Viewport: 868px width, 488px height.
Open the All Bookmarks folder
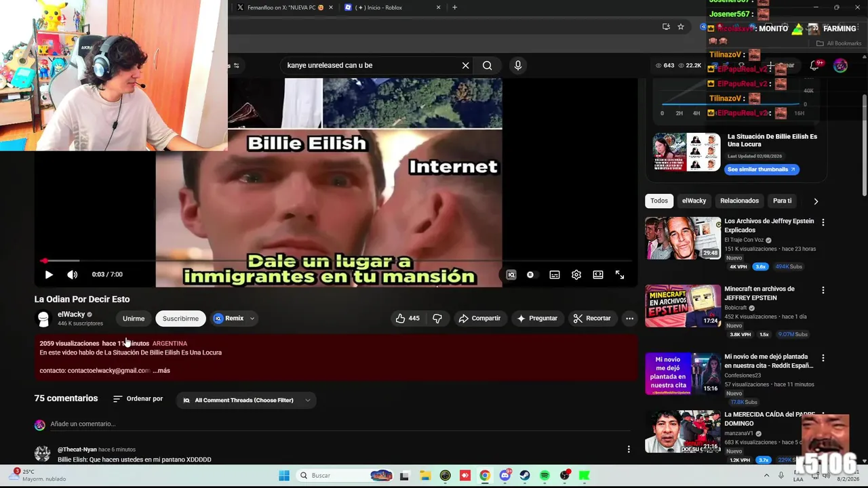tap(839, 43)
